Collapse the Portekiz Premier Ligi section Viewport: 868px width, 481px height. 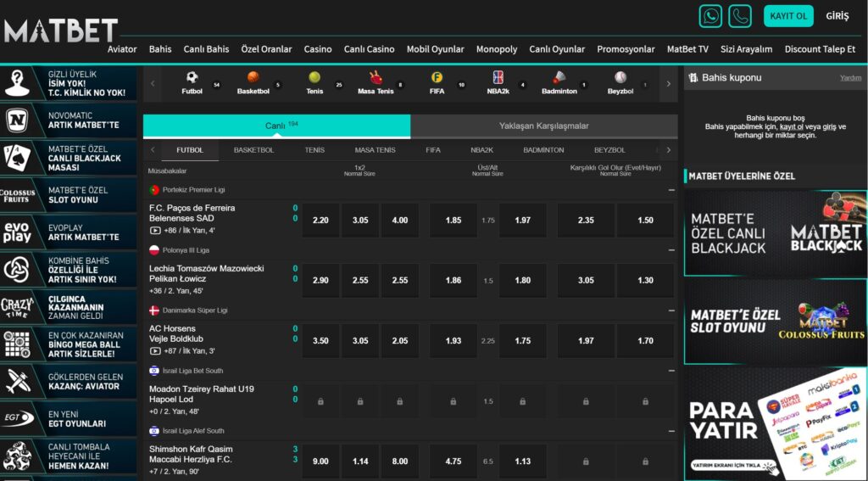click(x=671, y=190)
